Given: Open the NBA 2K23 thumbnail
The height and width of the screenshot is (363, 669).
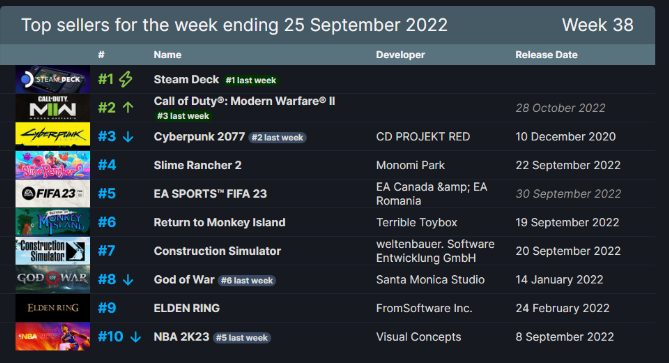Looking at the screenshot, I should (x=52, y=337).
